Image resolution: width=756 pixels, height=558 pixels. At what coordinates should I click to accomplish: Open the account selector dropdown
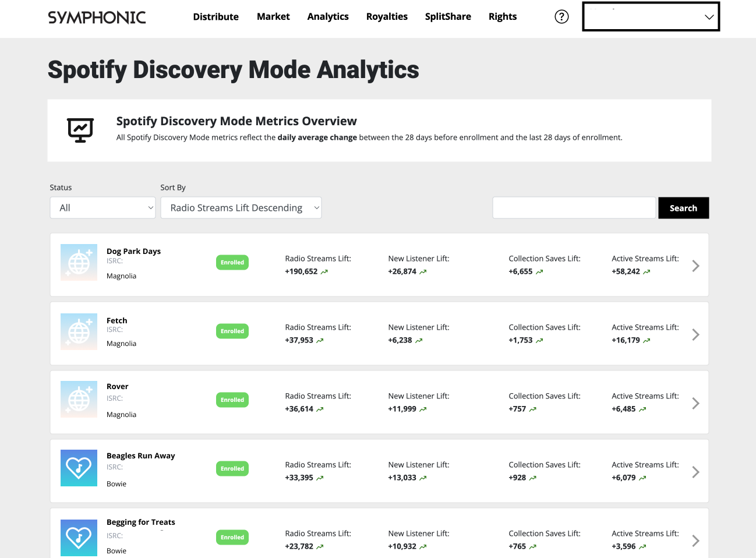651,16
